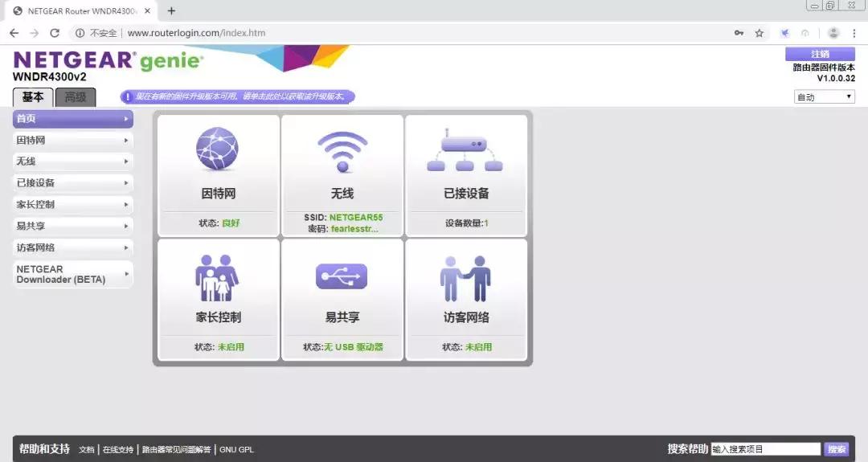Click the browser address bar URL
Viewport: 868px width, 462px height.
(197, 33)
